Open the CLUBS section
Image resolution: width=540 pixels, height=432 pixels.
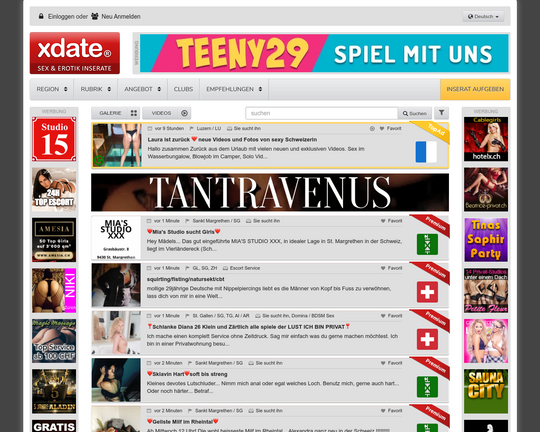[x=183, y=89]
